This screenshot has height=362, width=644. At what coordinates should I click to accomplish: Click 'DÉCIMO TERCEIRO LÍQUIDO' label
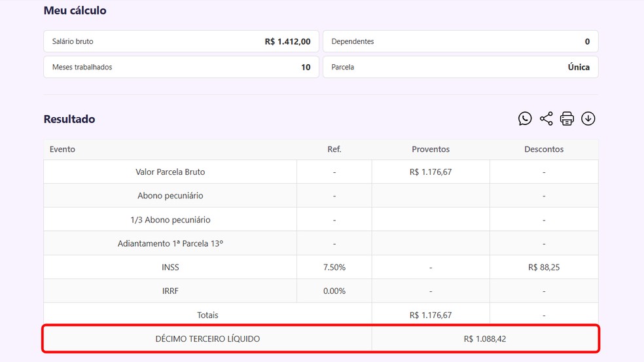207,339
